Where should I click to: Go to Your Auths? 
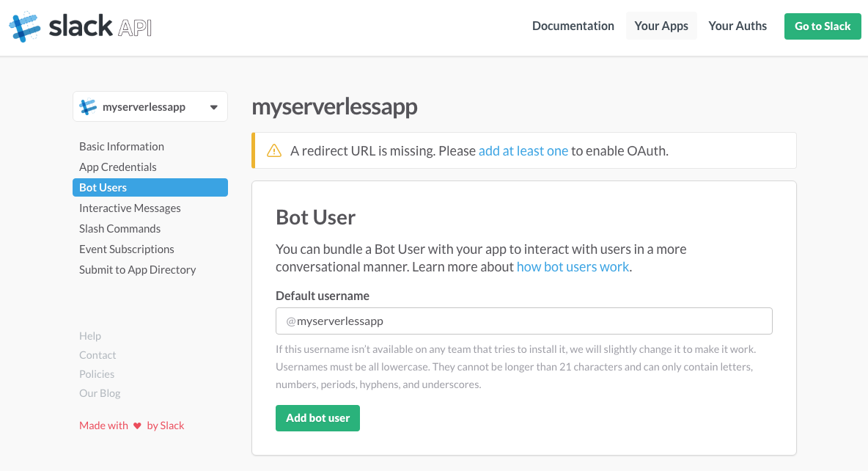pyautogui.click(x=738, y=26)
